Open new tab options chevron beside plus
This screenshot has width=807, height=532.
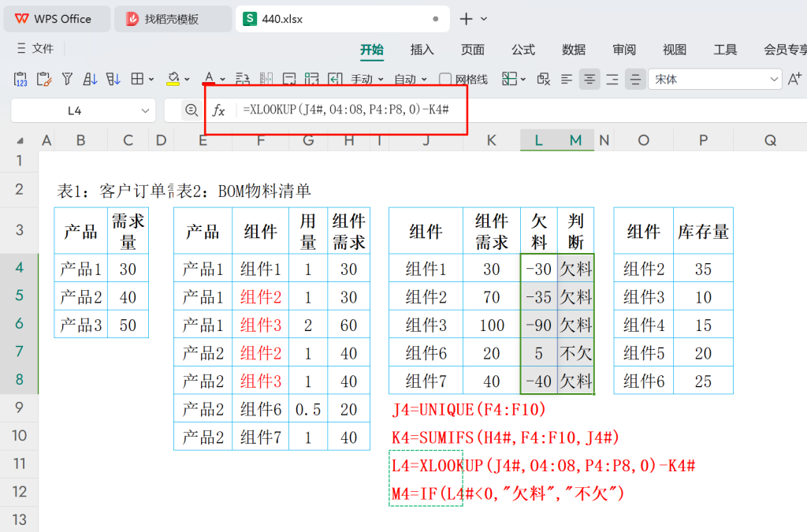coord(484,19)
